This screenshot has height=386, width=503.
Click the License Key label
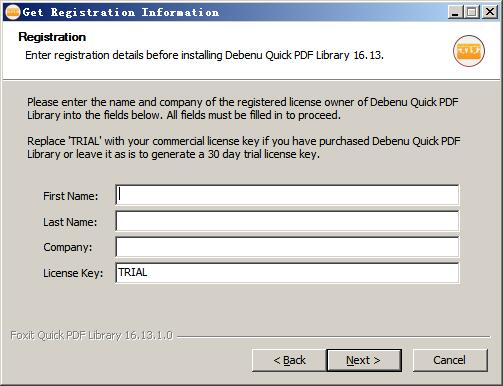pos(73,273)
